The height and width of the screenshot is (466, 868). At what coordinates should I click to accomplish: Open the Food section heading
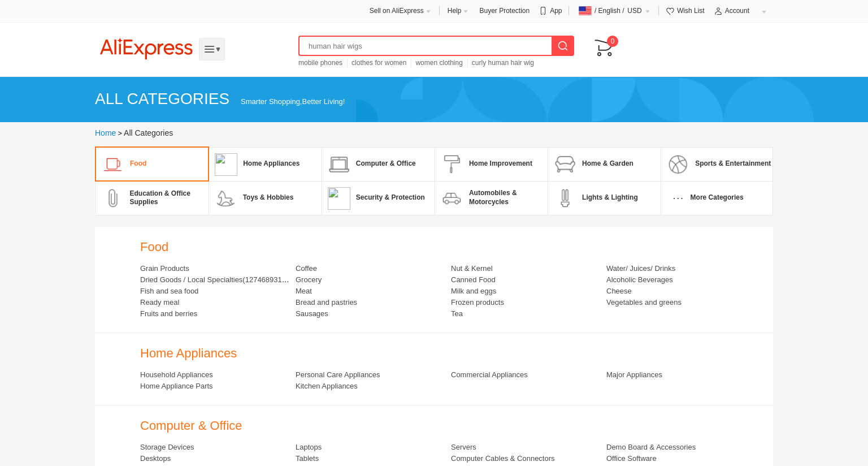pyautogui.click(x=154, y=247)
